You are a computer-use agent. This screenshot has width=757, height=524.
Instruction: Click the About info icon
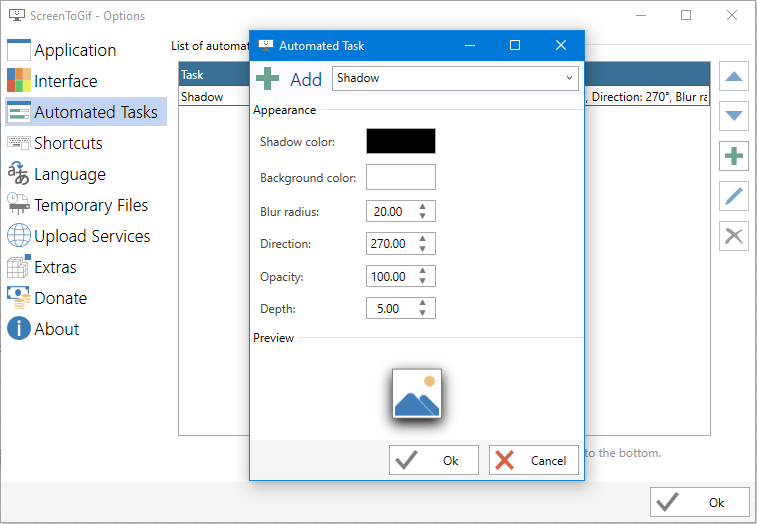point(19,328)
